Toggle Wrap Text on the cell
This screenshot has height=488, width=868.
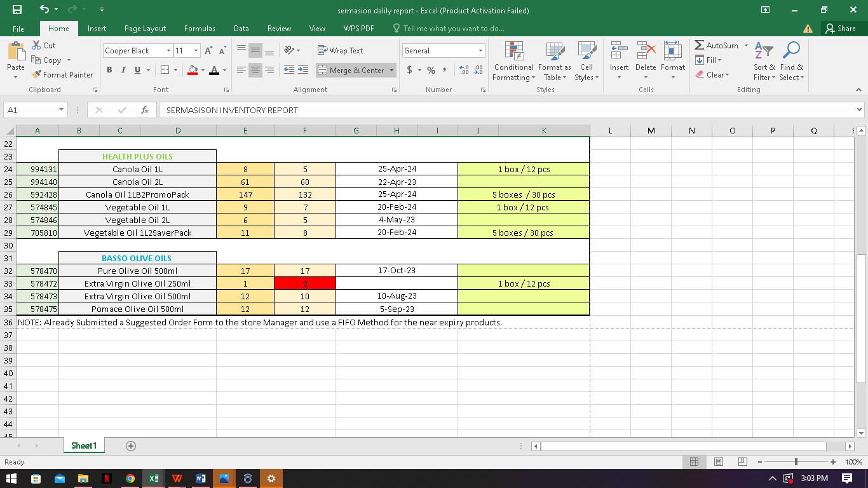[x=340, y=51]
